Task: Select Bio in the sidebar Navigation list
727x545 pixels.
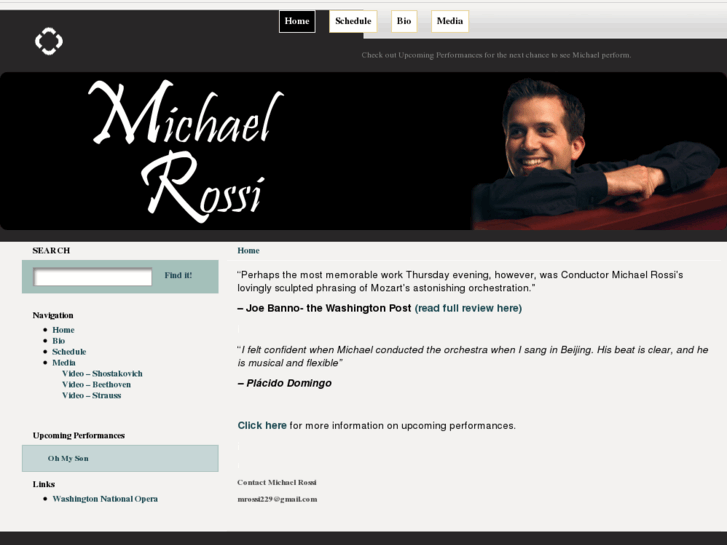Action: point(58,341)
